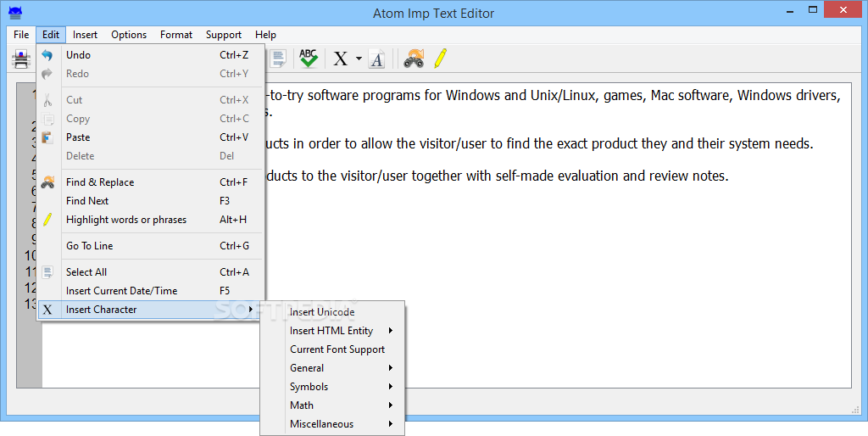Open dropdown arrow next to X icon
The height and width of the screenshot is (436, 868).
(x=359, y=59)
